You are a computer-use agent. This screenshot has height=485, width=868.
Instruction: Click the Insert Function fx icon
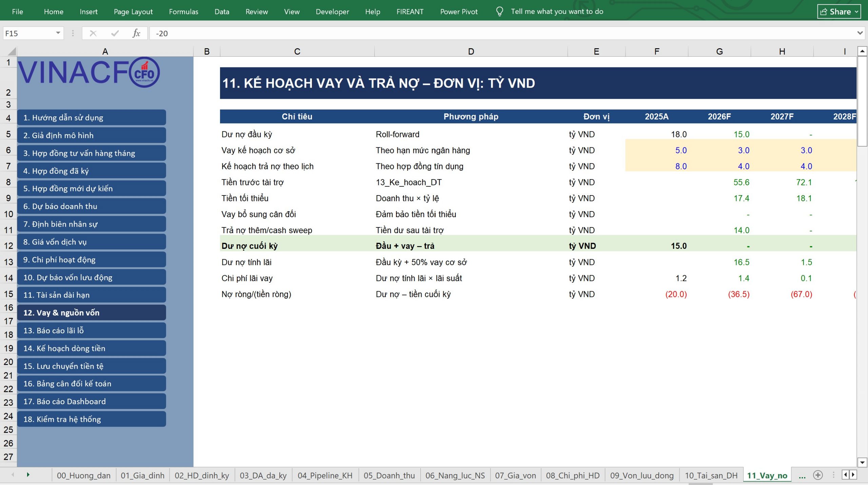pos(136,33)
